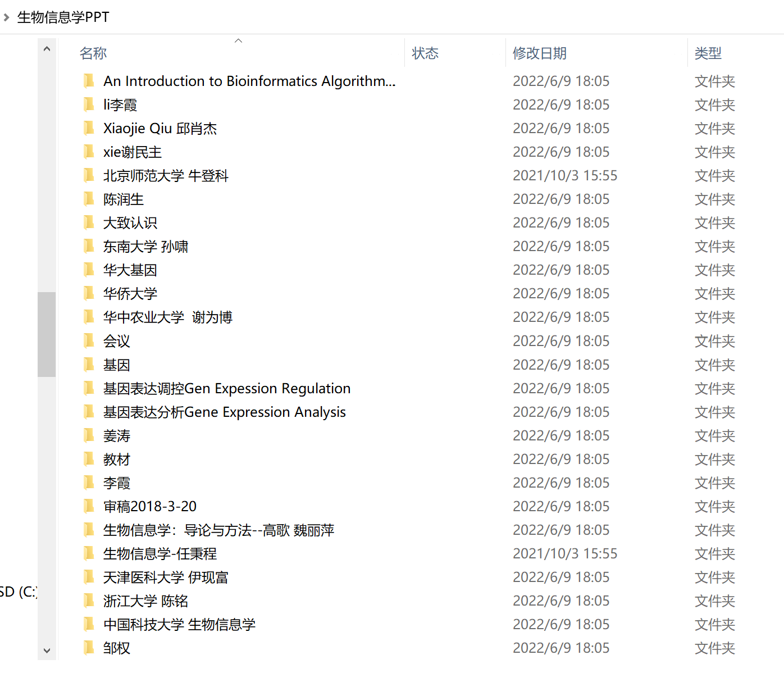Click folder icon for 天津医科大学 伊现富
784x673 pixels.
coord(89,577)
